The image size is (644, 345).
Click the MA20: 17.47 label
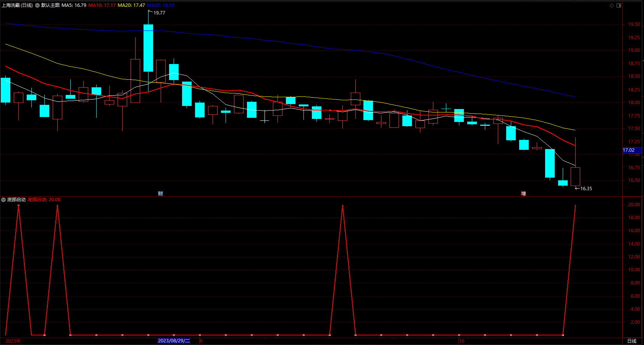click(131, 5)
